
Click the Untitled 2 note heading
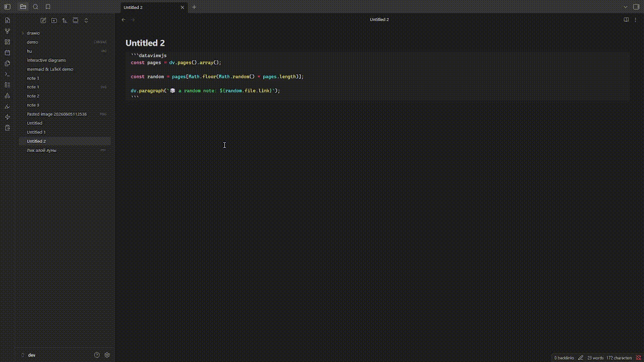(145, 43)
